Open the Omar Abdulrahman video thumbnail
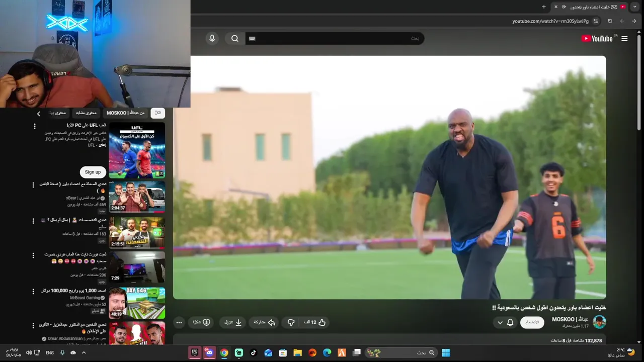 tap(137, 333)
